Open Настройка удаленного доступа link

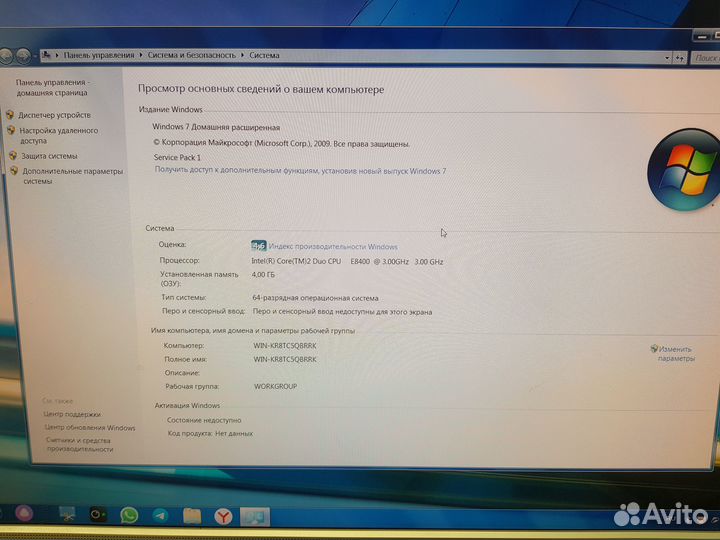(59, 135)
